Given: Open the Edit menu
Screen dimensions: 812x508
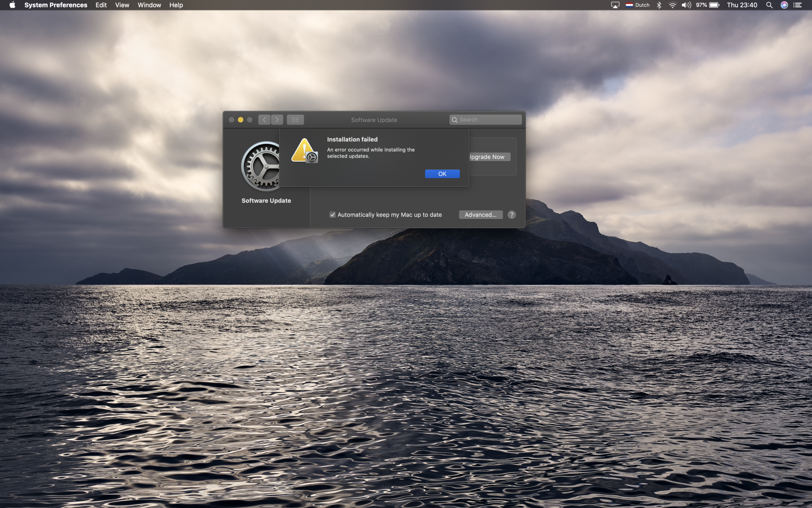Looking at the screenshot, I should [101, 5].
